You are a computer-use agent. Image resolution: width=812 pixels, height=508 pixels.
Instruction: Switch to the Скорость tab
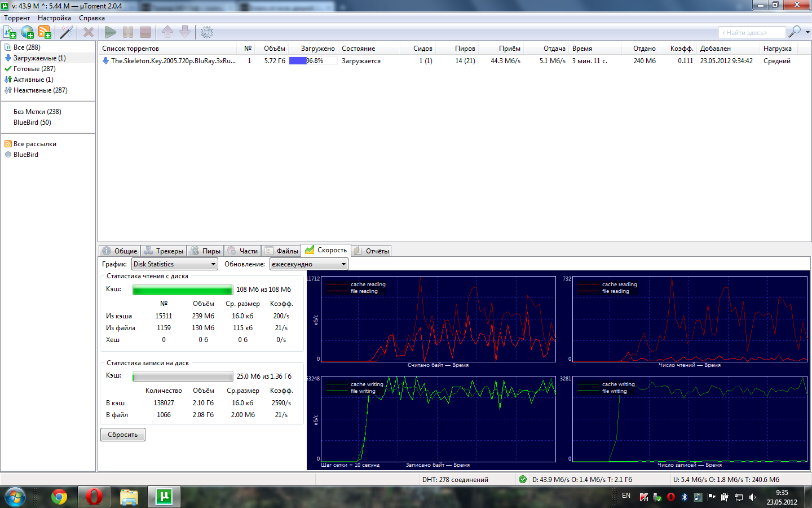[326, 250]
